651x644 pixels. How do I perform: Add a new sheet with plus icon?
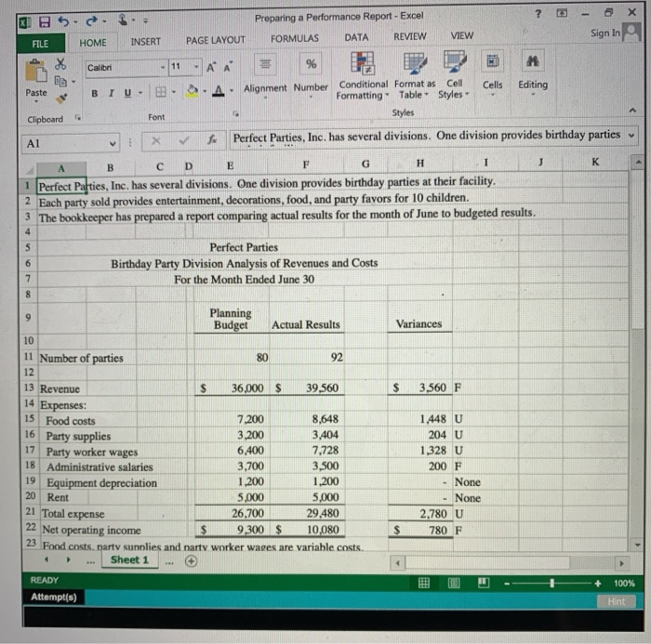(x=191, y=561)
